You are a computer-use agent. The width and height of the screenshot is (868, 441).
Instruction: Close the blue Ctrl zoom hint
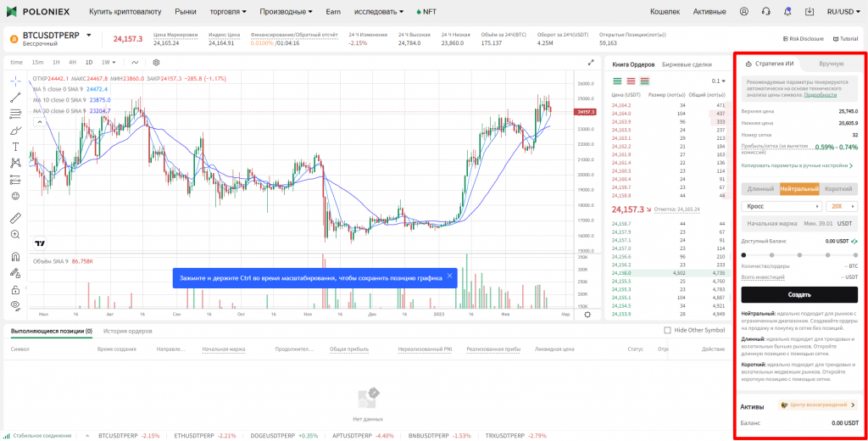[x=449, y=276]
